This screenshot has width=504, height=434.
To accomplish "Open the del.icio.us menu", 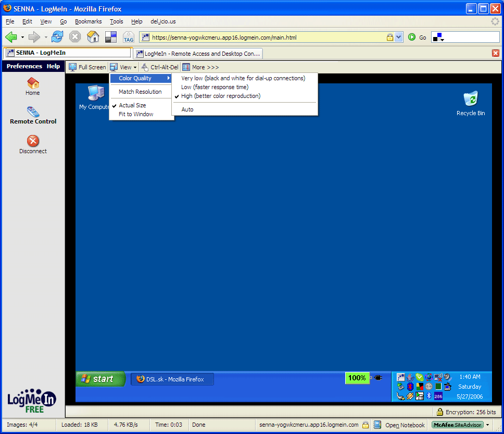I will (163, 21).
